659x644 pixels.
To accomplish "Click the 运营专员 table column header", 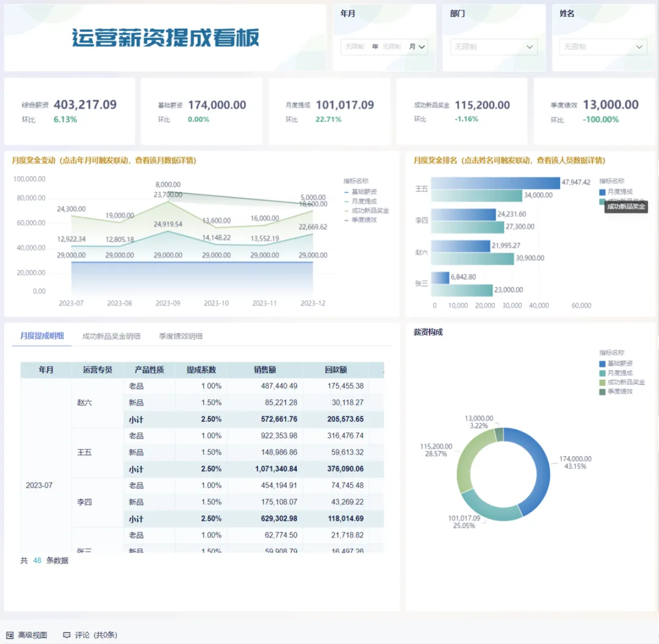I will pyautogui.click(x=98, y=370).
